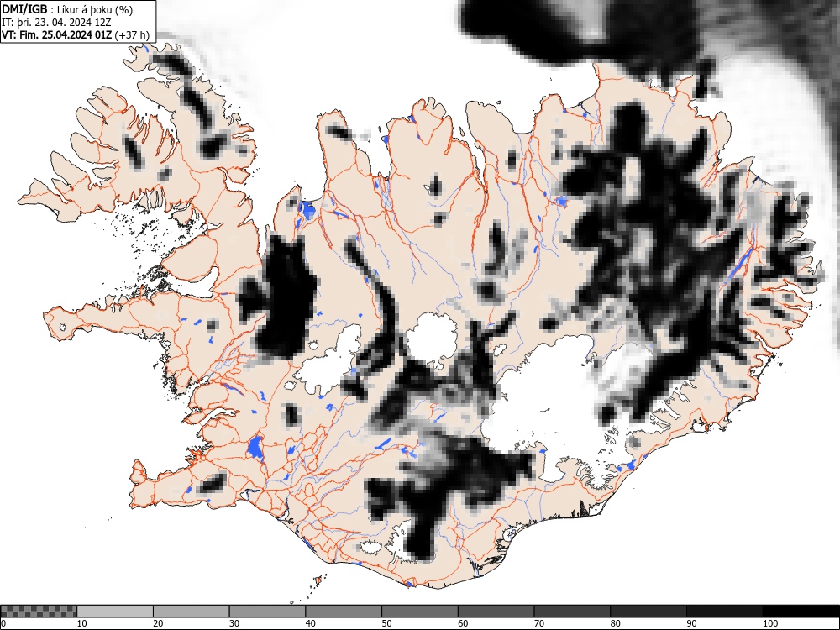Click the 'DMI/IGB : Líkur á þoku (%)' title
The height and width of the screenshot is (630, 840).
67,9
